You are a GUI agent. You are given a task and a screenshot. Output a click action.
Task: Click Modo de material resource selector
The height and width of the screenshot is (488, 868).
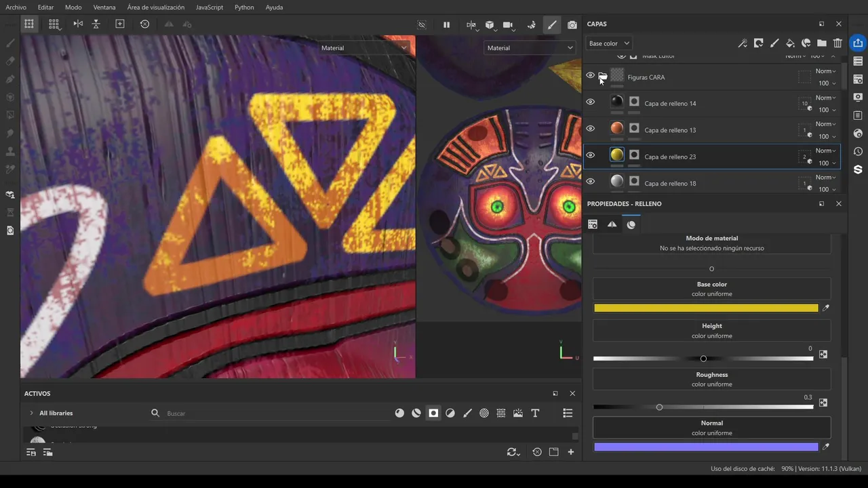coord(711,243)
